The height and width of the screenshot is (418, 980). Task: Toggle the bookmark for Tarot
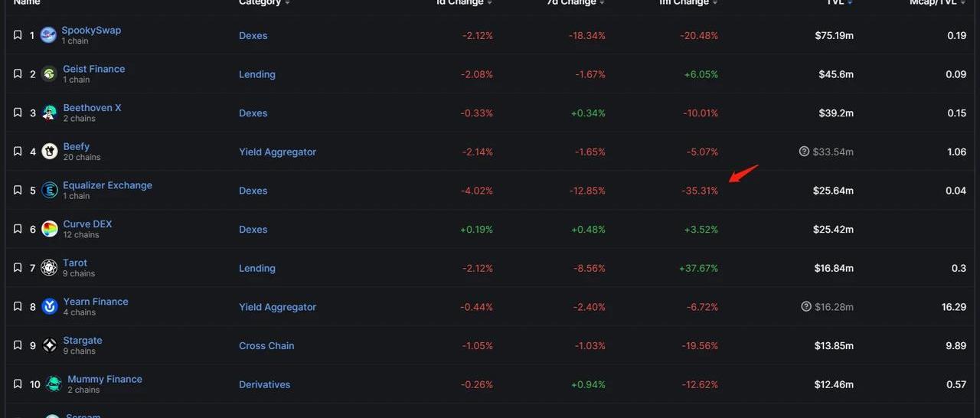[x=18, y=268]
